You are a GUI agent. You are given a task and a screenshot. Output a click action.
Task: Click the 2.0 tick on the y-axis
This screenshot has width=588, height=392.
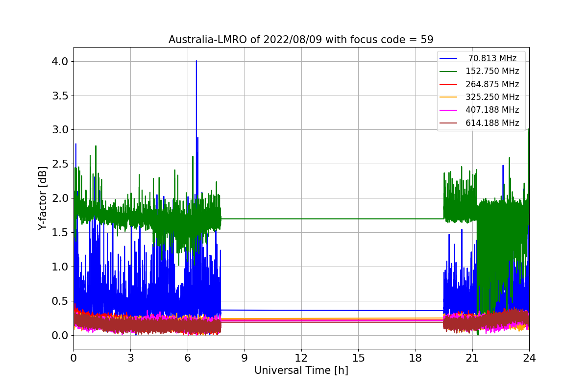[x=61, y=198]
